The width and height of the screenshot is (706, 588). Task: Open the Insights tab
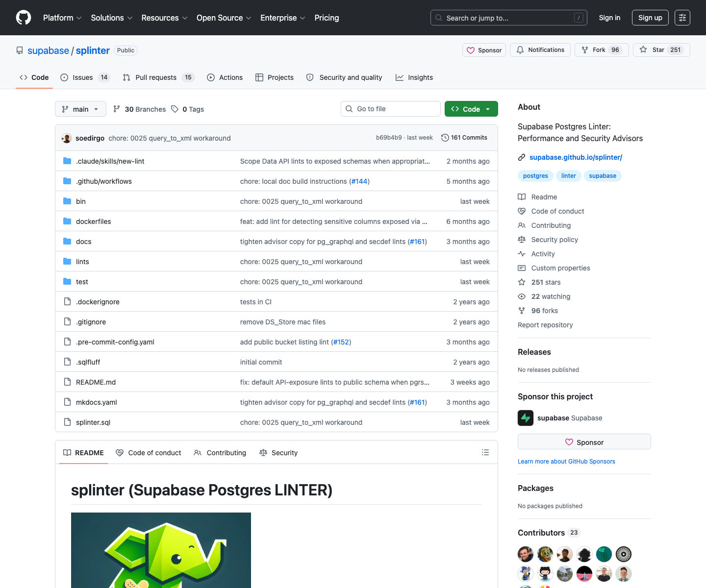(x=414, y=77)
